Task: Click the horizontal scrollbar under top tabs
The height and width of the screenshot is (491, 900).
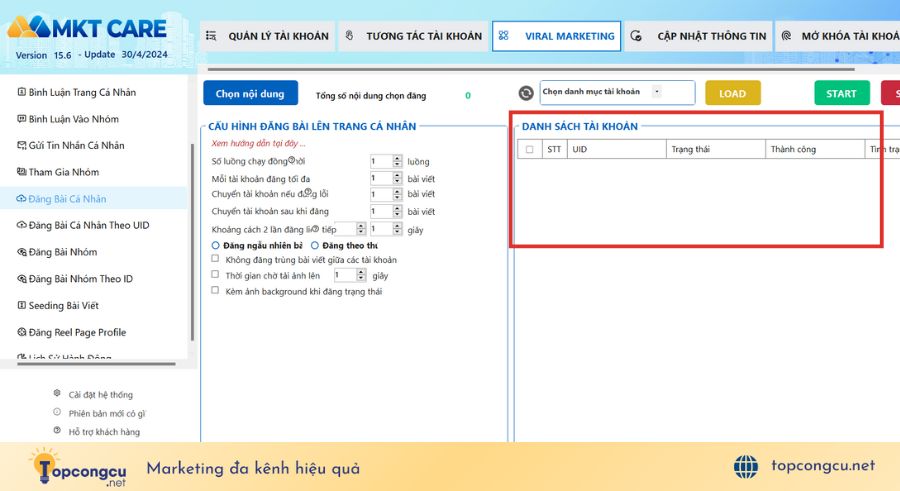Action: point(531,69)
